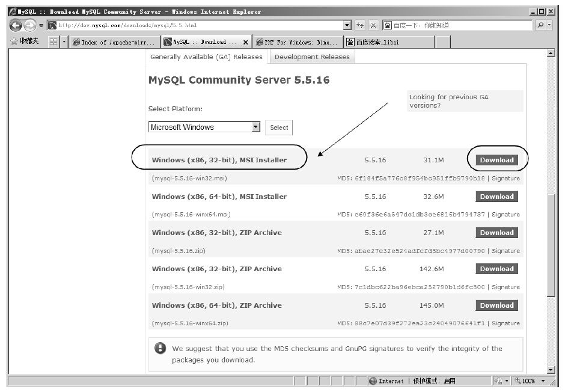The height and width of the screenshot is (392, 565).
Task: Open Signature link for mysql-5.5.16-winx64.msi
Action: 505,215
